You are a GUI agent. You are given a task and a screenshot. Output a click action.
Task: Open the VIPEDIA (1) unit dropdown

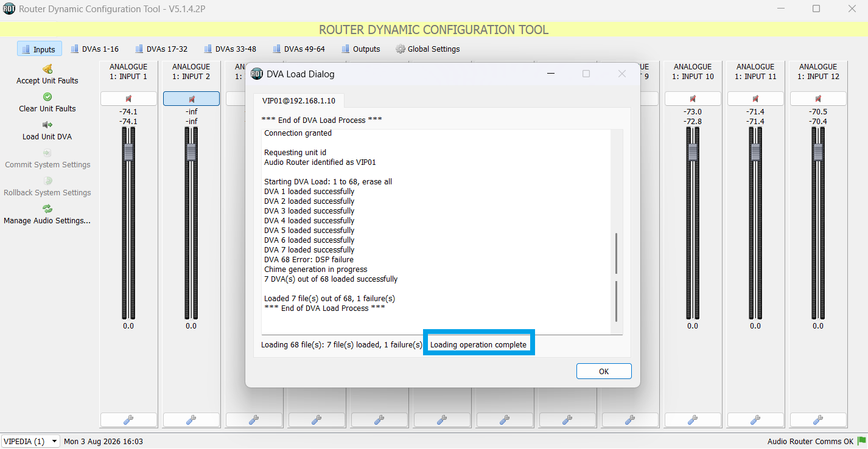pos(31,441)
